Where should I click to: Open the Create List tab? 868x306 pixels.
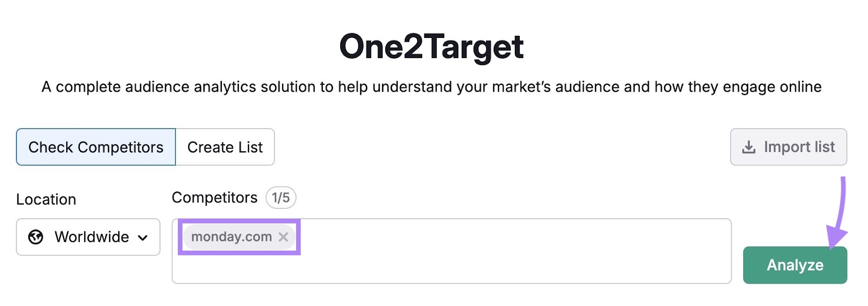[225, 147]
